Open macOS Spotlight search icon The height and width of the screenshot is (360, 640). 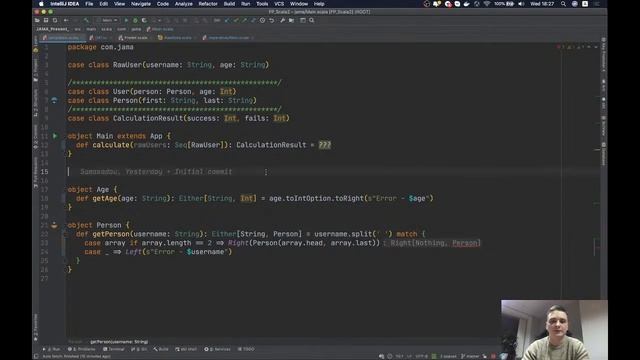(x=563, y=4)
